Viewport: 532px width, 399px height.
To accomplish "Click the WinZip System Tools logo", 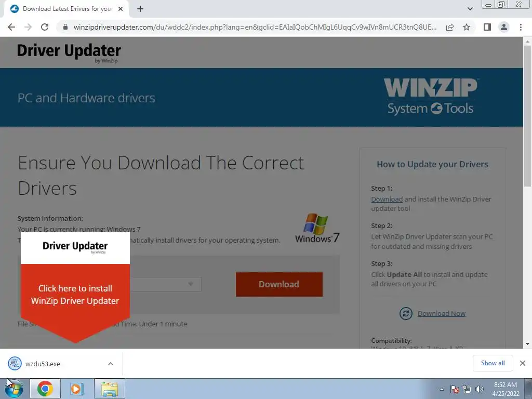I will click(x=431, y=97).
